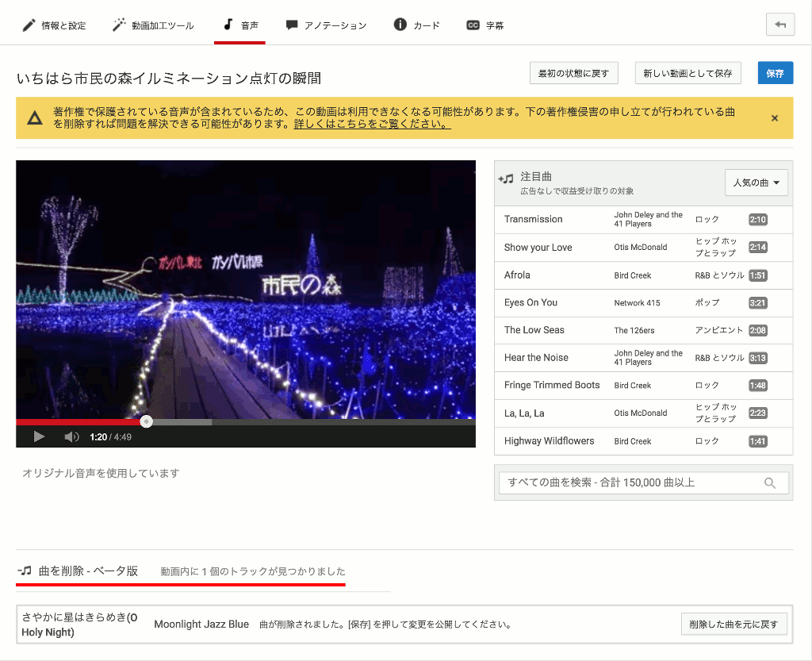Click the pencil icon for 情報と設定
Viewport: 812px width, 661px height.
[29, 25]
